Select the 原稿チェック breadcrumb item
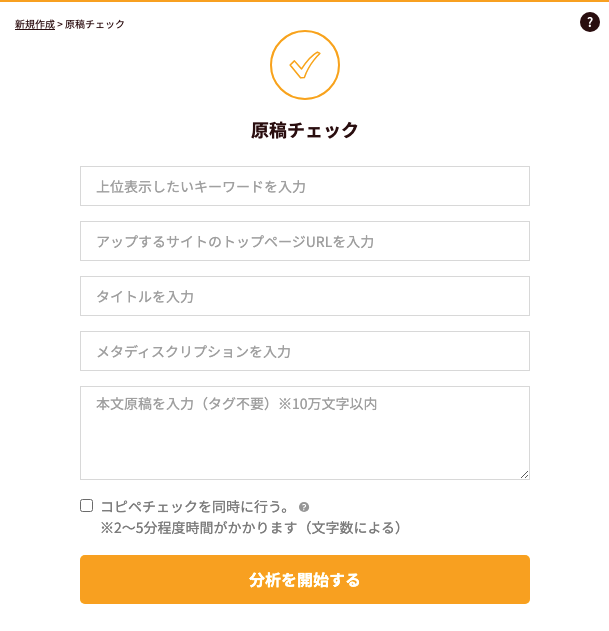 (x=95, y=24)
